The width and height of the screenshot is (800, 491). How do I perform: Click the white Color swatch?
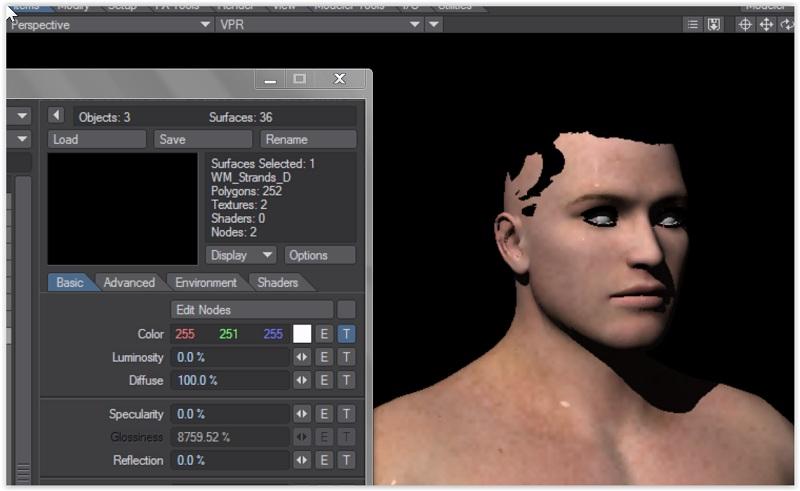[x=302, y=334]
